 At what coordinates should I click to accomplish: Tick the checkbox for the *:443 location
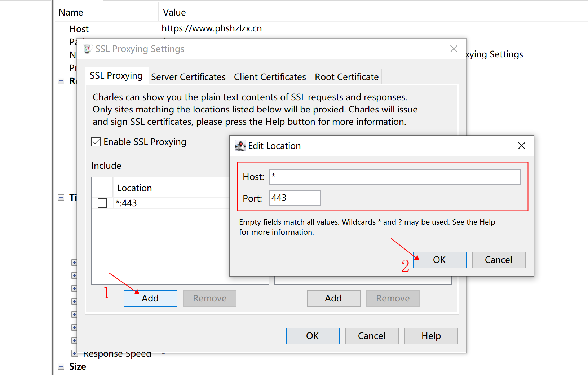coord(102,203)
